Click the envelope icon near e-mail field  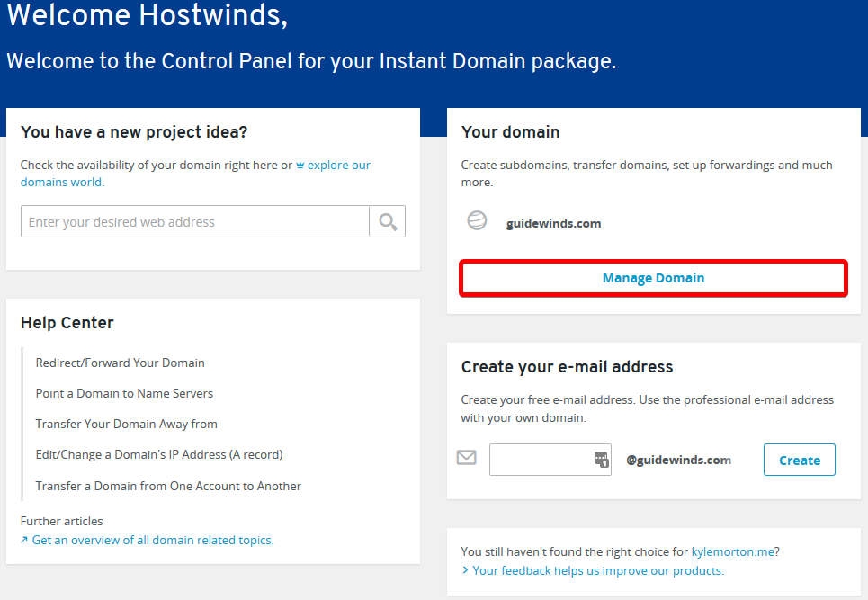(x=466, y=458)
